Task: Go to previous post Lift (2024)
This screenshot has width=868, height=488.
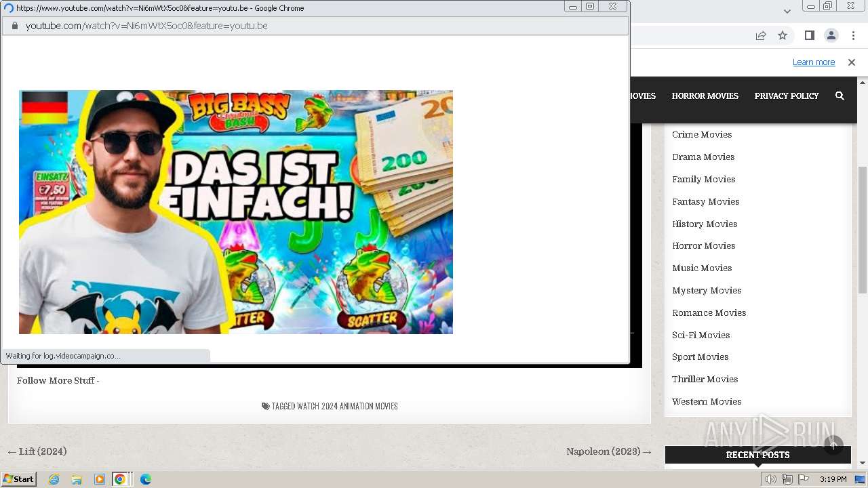Action: (37, 451)
